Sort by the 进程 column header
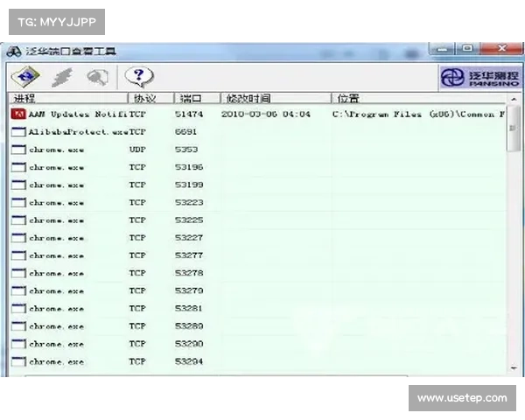Screen dimensions: 525x420 68,98
